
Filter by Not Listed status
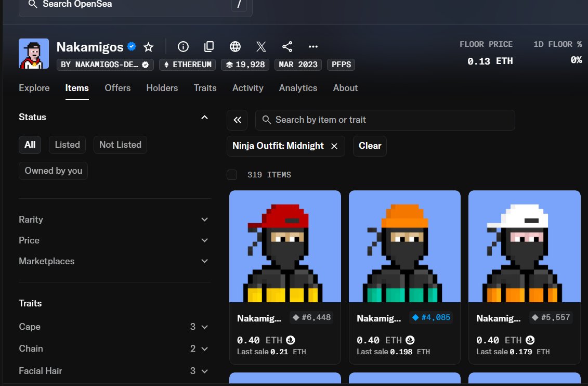[x=121, y=145]
